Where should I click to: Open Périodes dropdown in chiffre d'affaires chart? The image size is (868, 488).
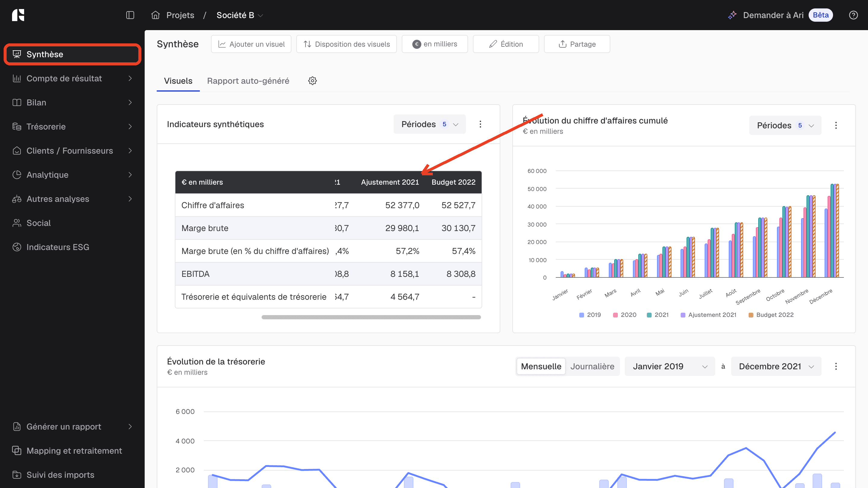[785, 125]
